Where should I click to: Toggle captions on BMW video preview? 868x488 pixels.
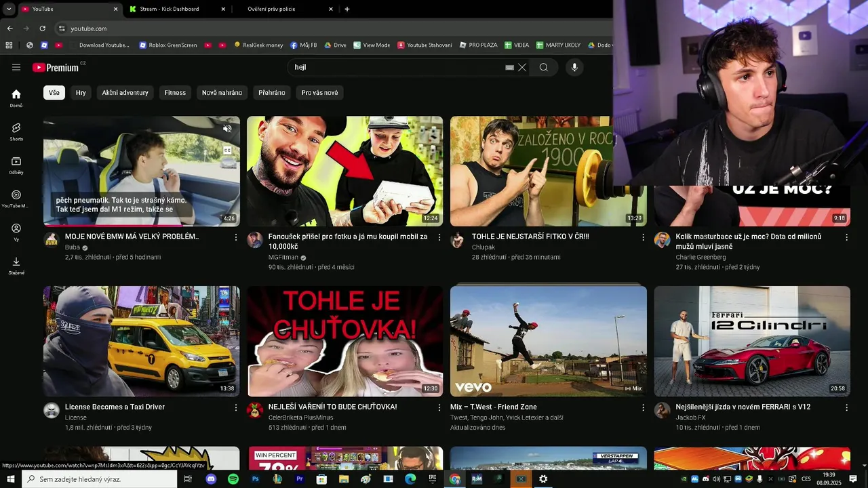point(227,150)
